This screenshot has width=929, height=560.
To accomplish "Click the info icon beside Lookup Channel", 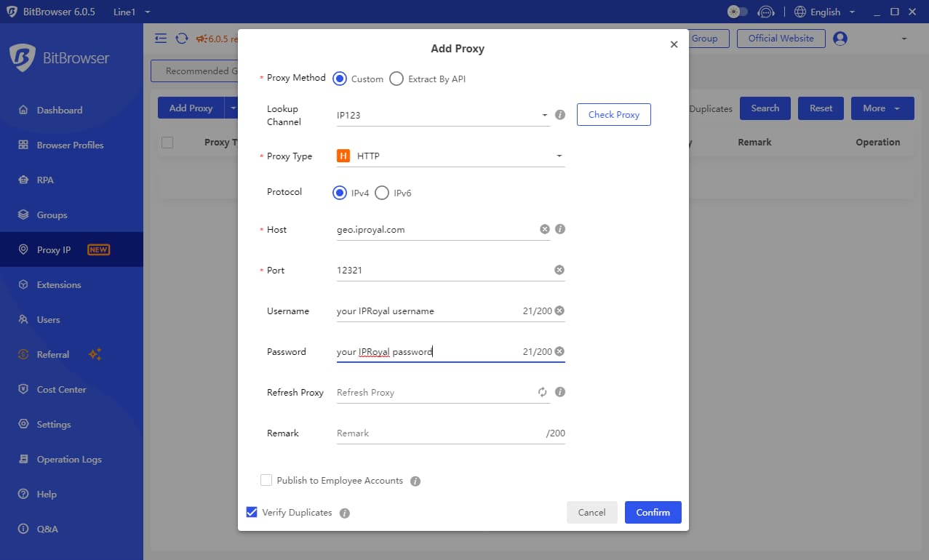I will point(560,115).
